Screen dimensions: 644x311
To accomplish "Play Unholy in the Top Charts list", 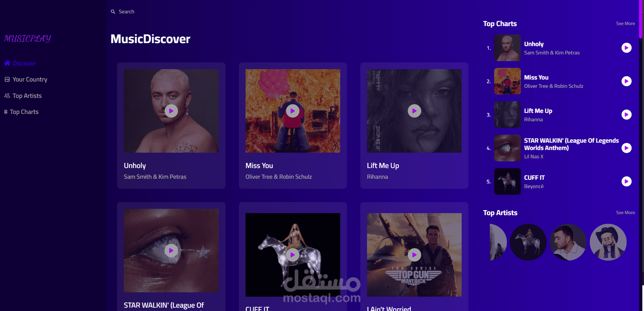I will [x=626, y=48].
